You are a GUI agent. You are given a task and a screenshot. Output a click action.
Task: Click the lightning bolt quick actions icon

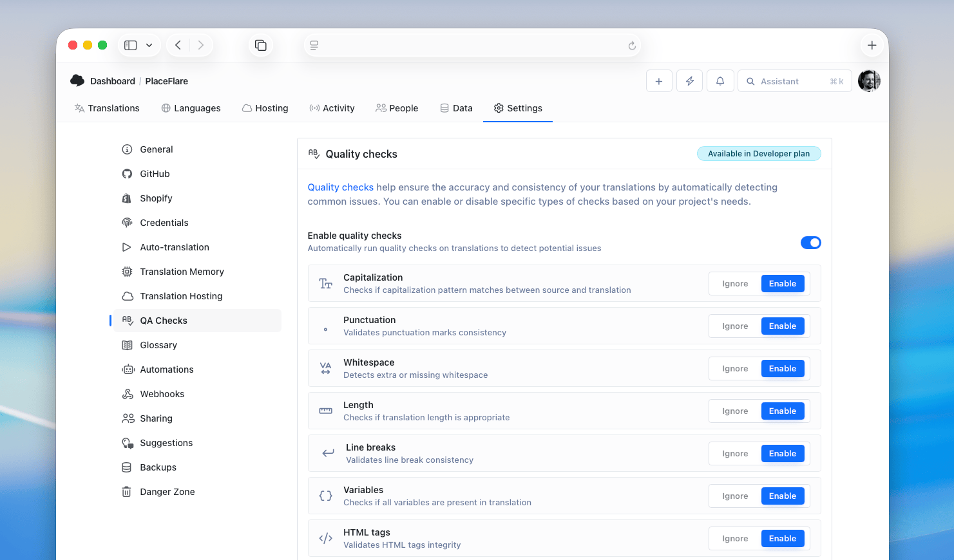[x=689, y=81]
